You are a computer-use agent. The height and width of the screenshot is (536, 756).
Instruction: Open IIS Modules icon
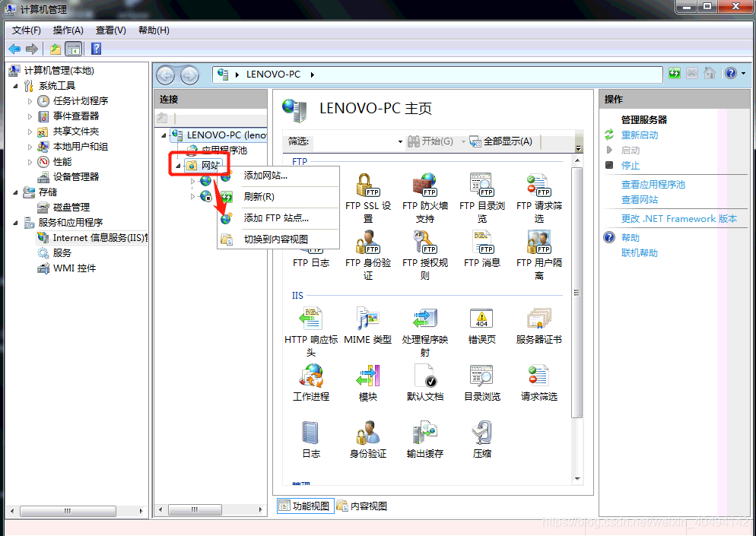(368, 376)
